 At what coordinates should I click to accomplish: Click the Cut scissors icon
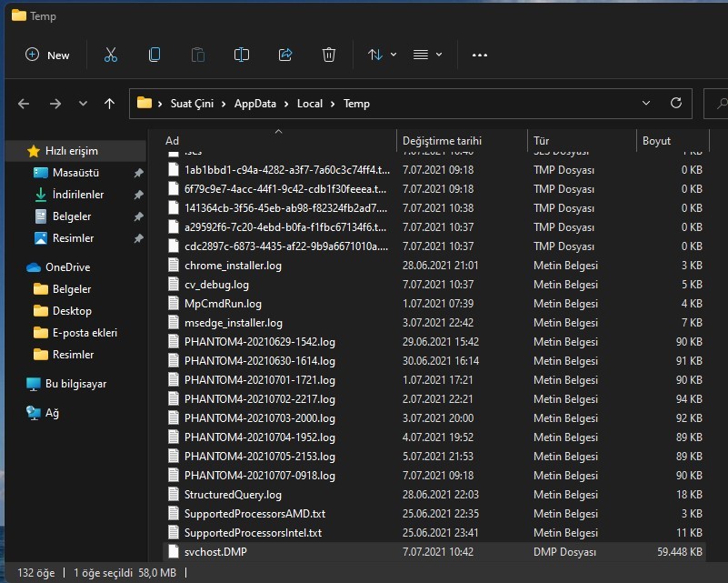111,55
